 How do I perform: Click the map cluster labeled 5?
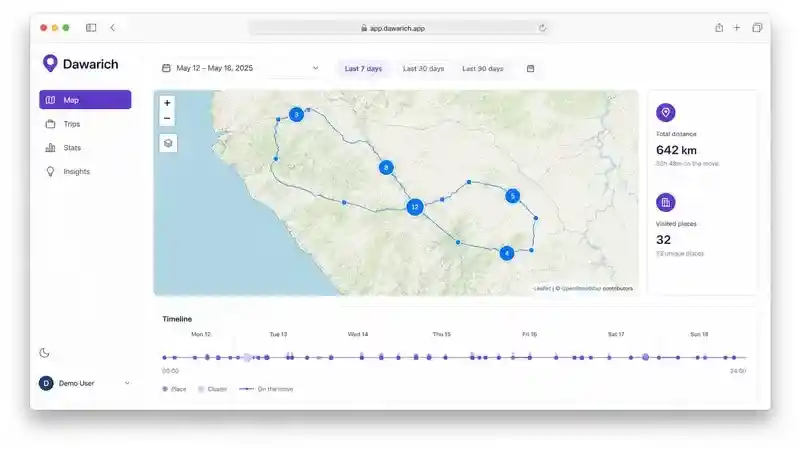click(513, 196)
